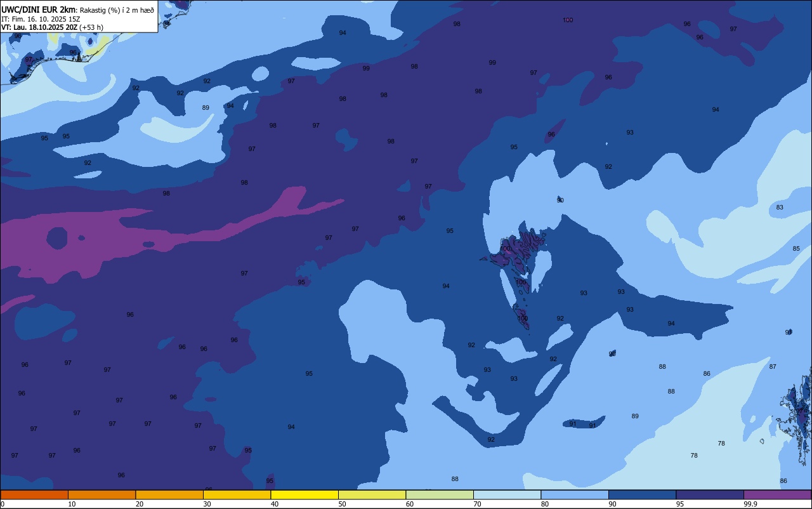
Task: Select the 80–90 light blue legend swatch
Action: tap(575, 494)
